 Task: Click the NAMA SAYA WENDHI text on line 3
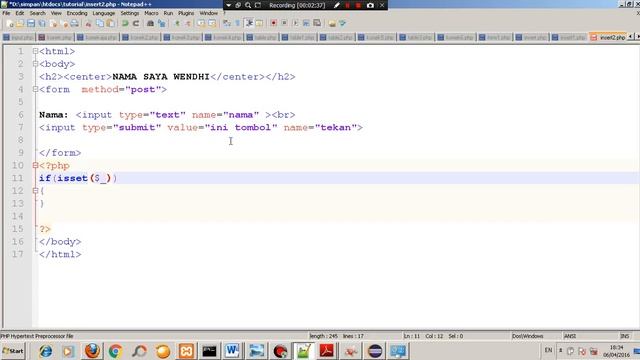click(161, 77)
